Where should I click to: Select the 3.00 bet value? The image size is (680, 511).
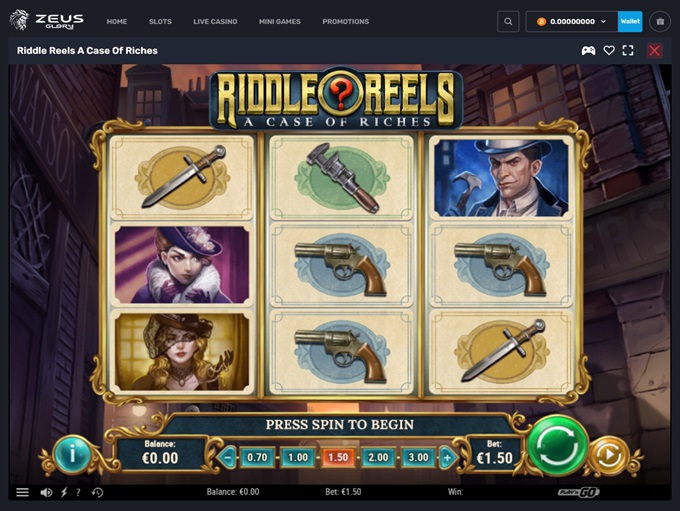(418, 457)
